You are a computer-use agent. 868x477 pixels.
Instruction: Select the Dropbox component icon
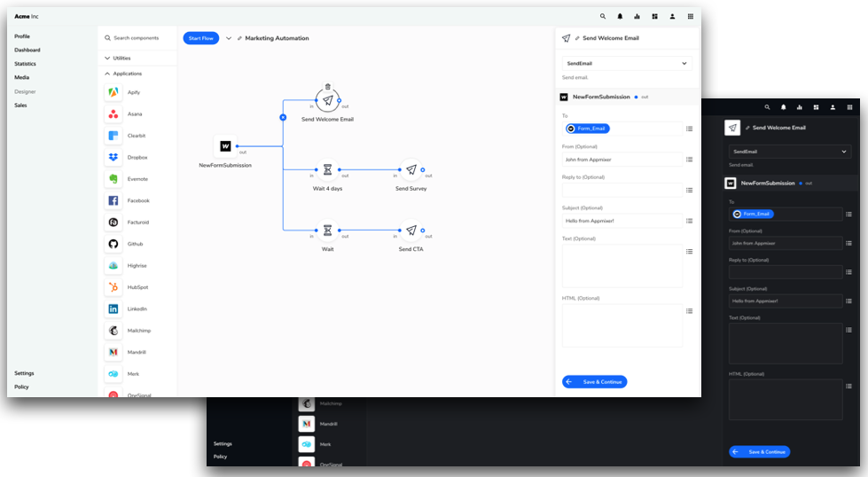coord(113,157)
